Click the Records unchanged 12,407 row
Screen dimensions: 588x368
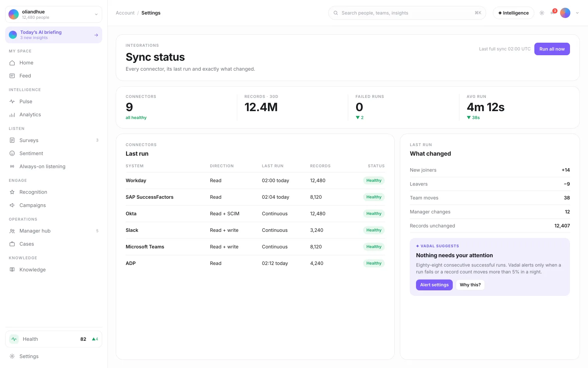pos(490,226)
